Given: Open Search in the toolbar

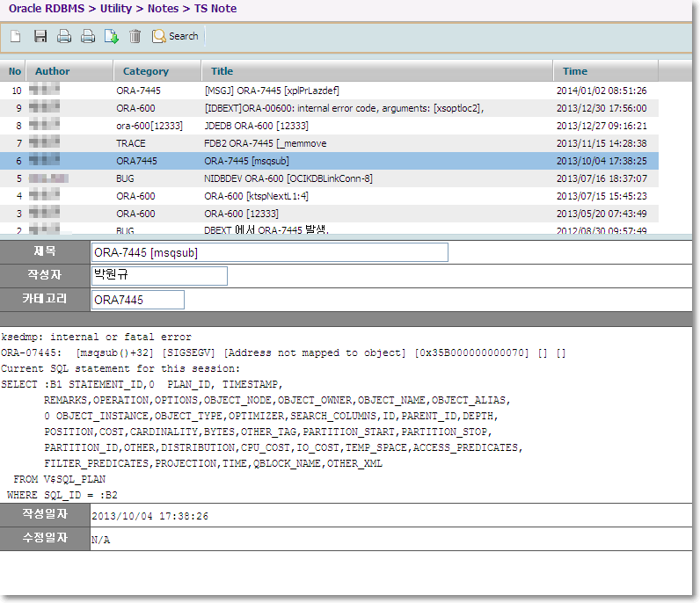Looking at the screenshot, I should 176,36.
